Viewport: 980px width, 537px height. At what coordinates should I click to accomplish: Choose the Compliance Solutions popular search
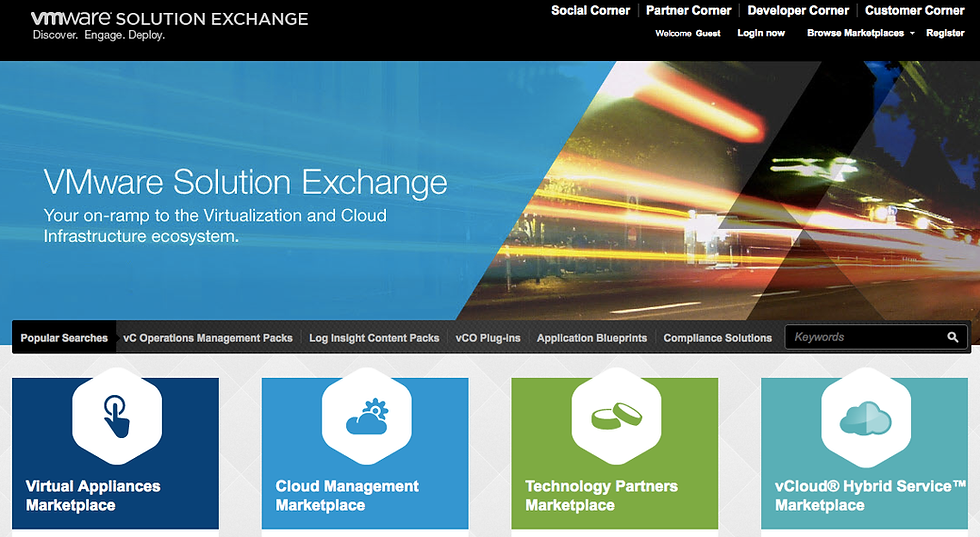pyautogui.click(x=718, y=338)
